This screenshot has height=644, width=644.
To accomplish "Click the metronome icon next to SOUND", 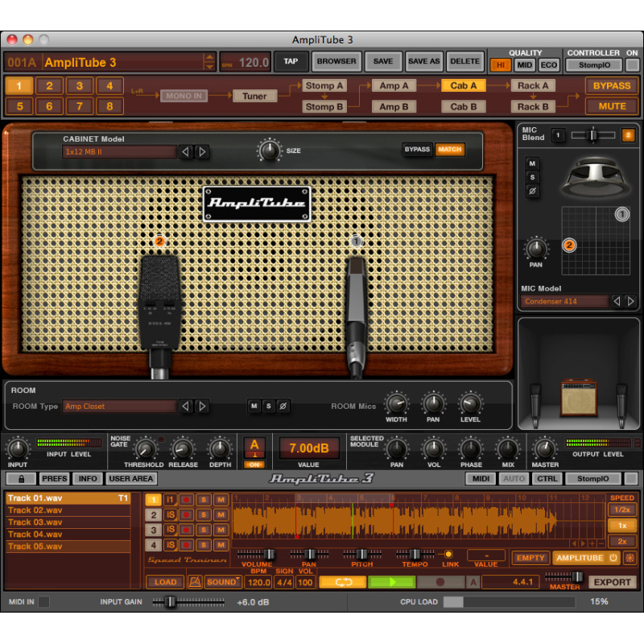I will [x=195, y=582].
